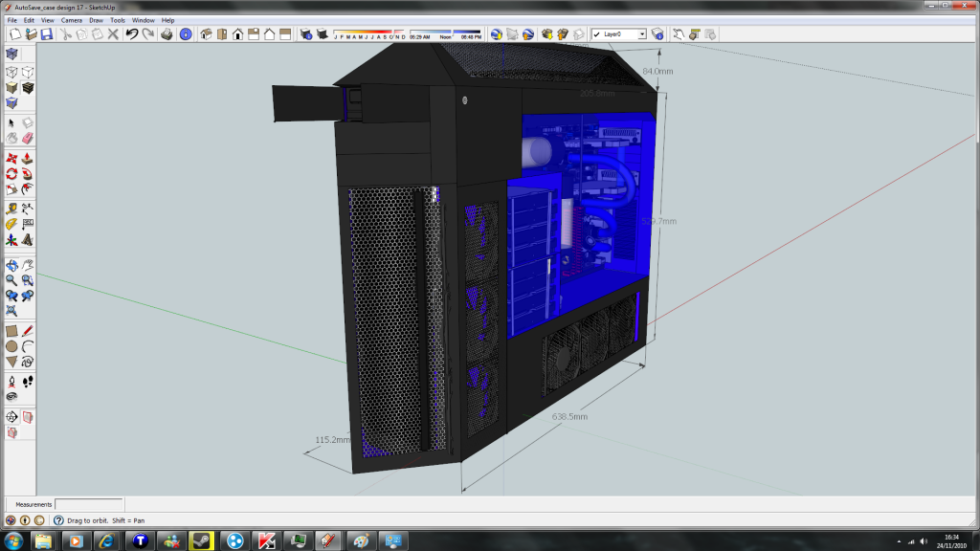Image resolution: width=980 pixels, height=551 pixels.
Task: Click the Zoom Extents icon
Action: (11, 311)
